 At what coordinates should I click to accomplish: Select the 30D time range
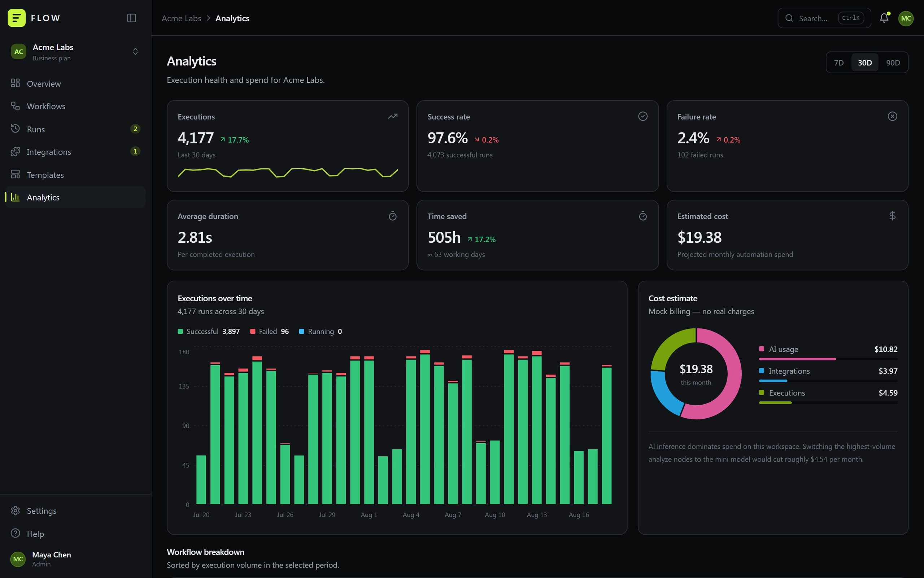pos(865,62)
